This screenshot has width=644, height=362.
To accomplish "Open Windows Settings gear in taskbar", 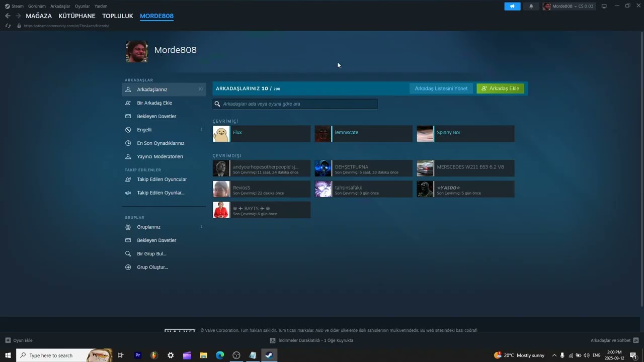I will point(171,355).
